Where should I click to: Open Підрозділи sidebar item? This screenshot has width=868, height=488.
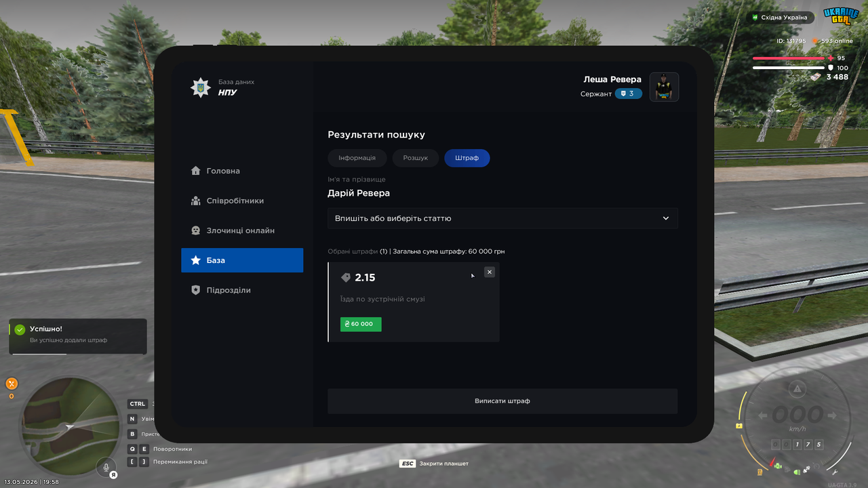pyautogui.click(x=242, y=290)
